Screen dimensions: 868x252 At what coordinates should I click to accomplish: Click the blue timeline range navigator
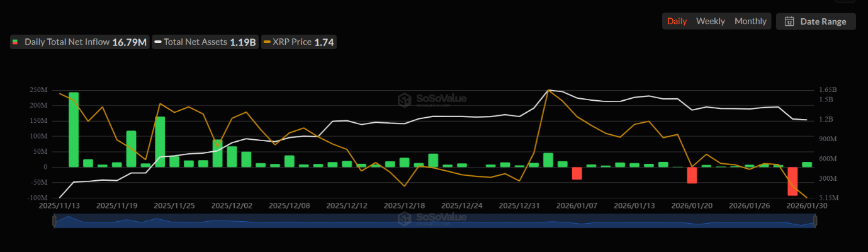[x=434, y=220]
